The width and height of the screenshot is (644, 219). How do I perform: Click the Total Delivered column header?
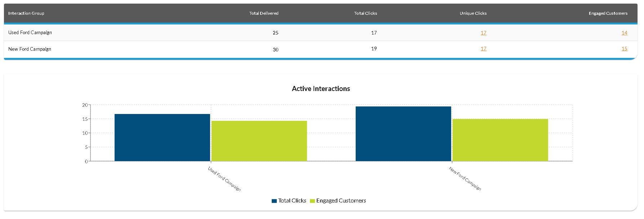[x=264, y=13]
